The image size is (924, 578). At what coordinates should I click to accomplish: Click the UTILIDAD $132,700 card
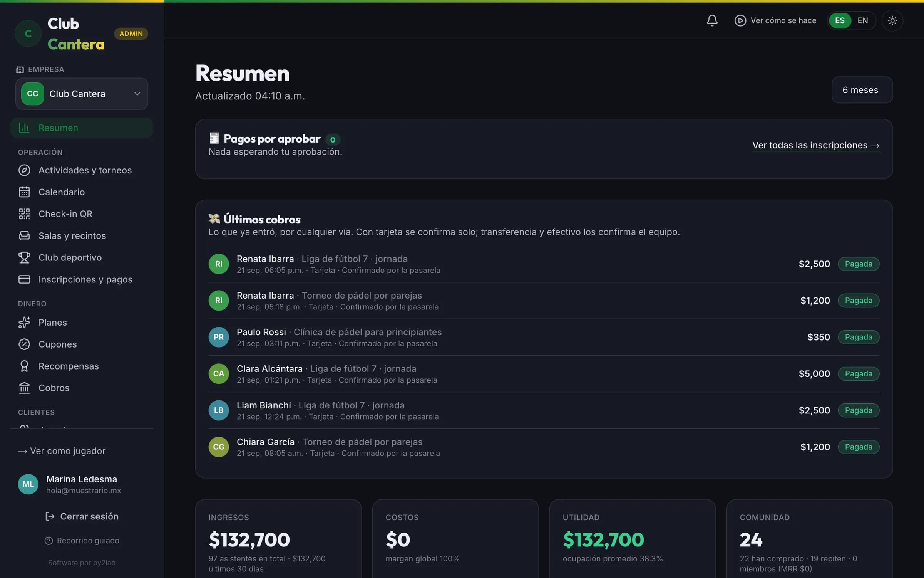tap(632, 539)
